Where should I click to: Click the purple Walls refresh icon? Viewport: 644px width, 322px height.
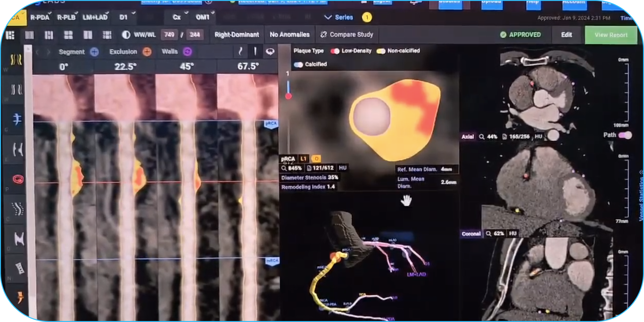187,52
